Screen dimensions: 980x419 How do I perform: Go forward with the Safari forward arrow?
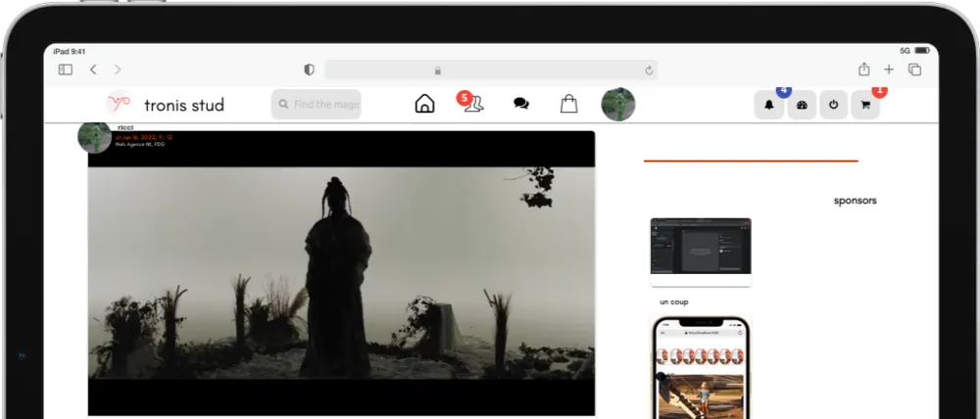click(118, 70)
